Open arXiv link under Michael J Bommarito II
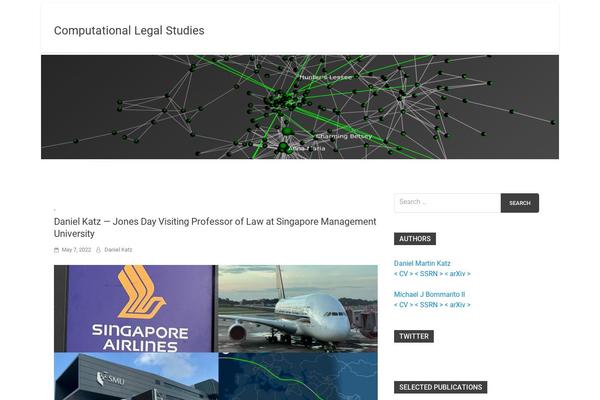The image size is (600, 400). pos(458,305)
